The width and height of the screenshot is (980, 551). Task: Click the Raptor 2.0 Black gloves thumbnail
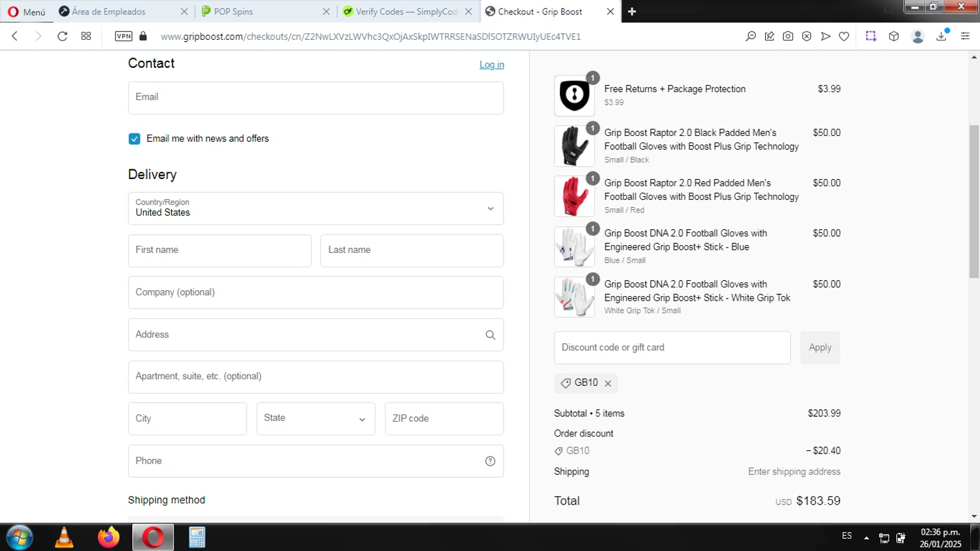[574, 146]
